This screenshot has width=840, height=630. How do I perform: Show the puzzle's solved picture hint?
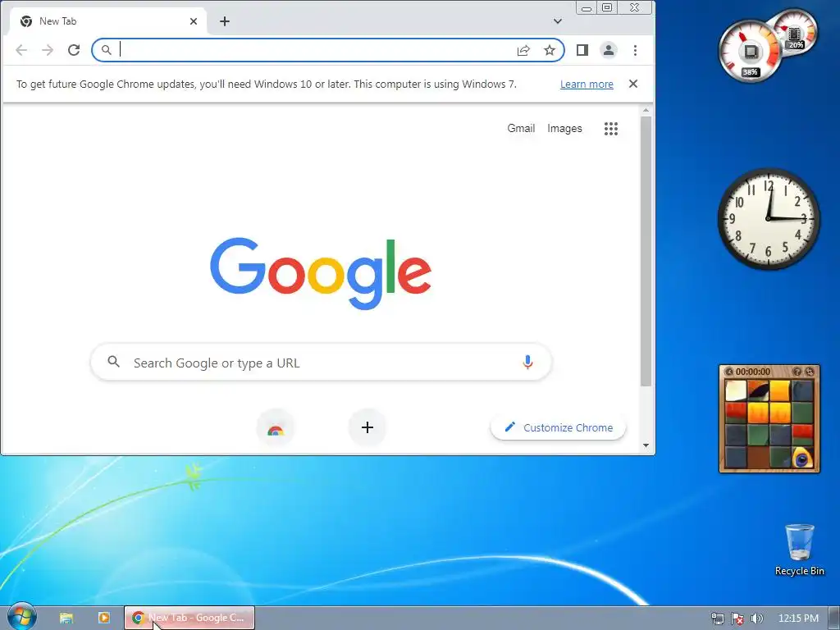797,372
